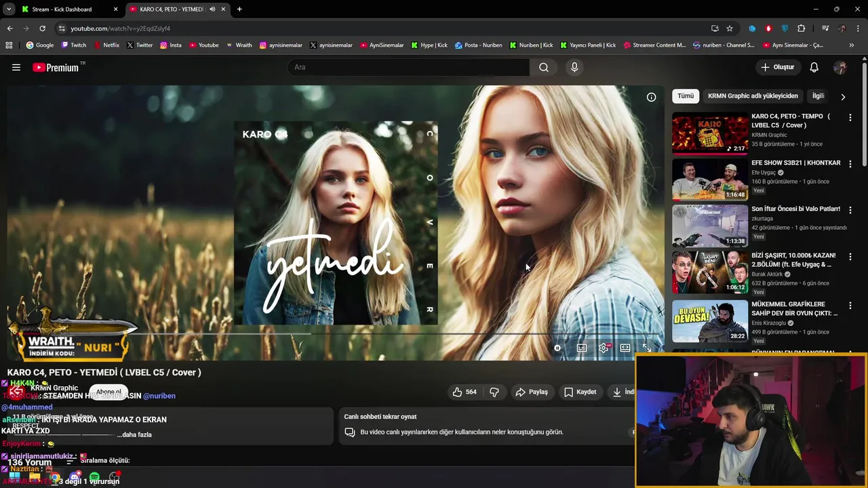Select the İlgili filter chip
The height and width of the screenshot is (488, 868).
pyautogui.click(x=818, y=96)
